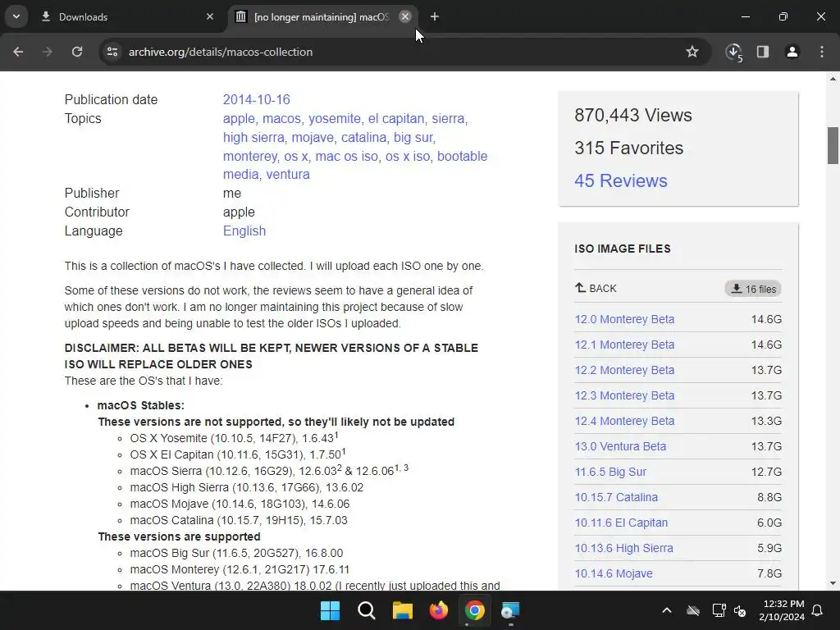Click the scrollbar up arrow

point(833,79)
